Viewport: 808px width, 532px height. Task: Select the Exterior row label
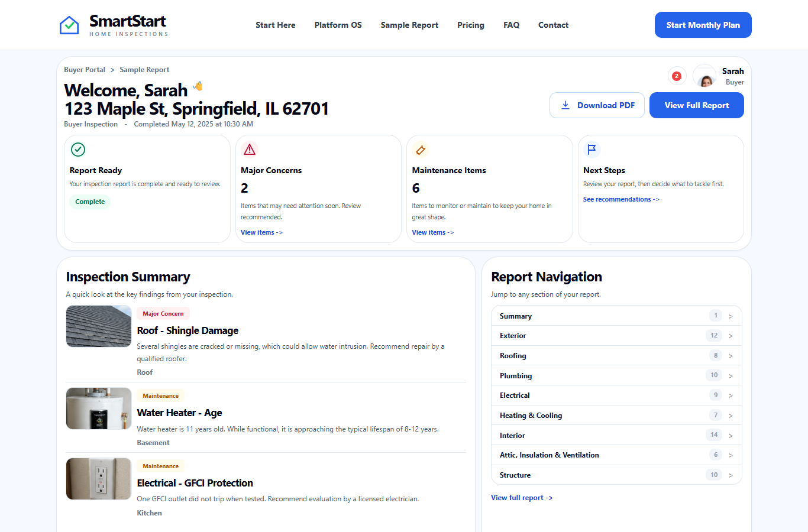pyautogui.click(x=513, y=336)
